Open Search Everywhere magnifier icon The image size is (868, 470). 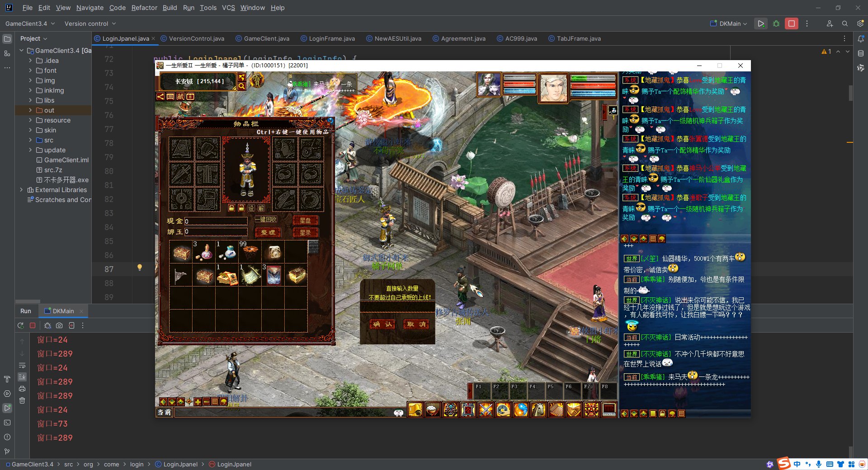pos(844,23)
